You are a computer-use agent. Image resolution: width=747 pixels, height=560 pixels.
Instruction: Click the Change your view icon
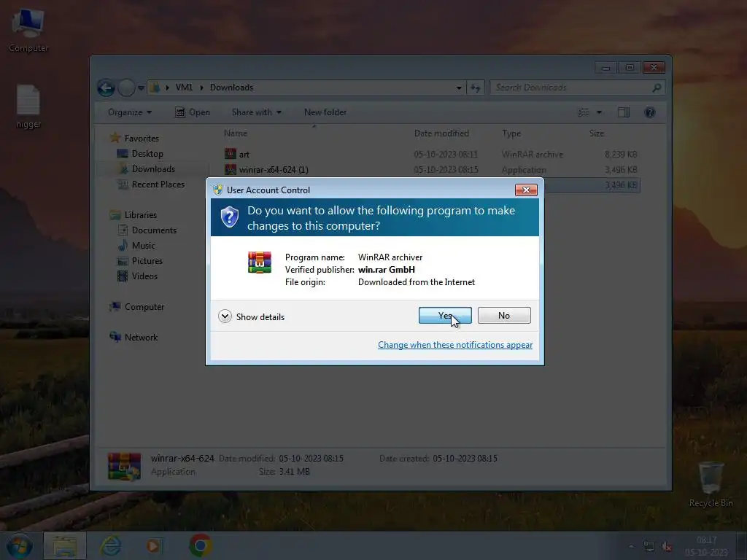584,112
